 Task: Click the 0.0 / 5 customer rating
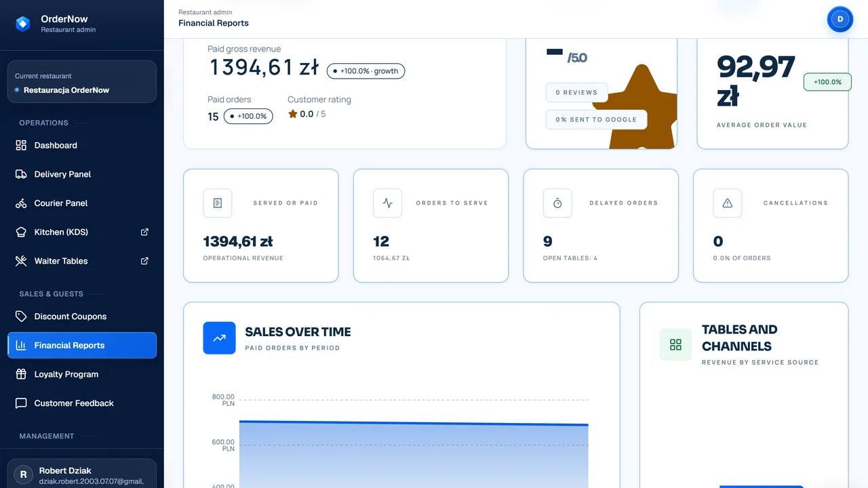(x=307, y=114)
